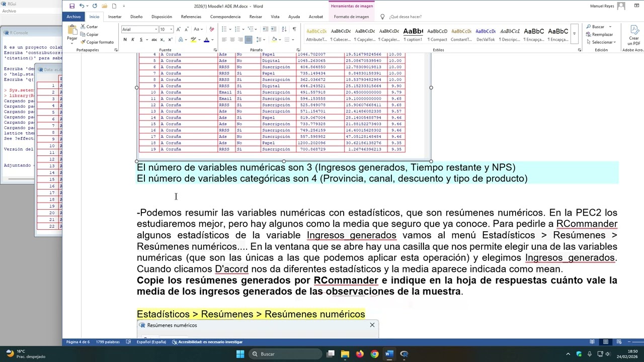644x362 pixels.
Task: Center the text alignment
Action: 232,40
